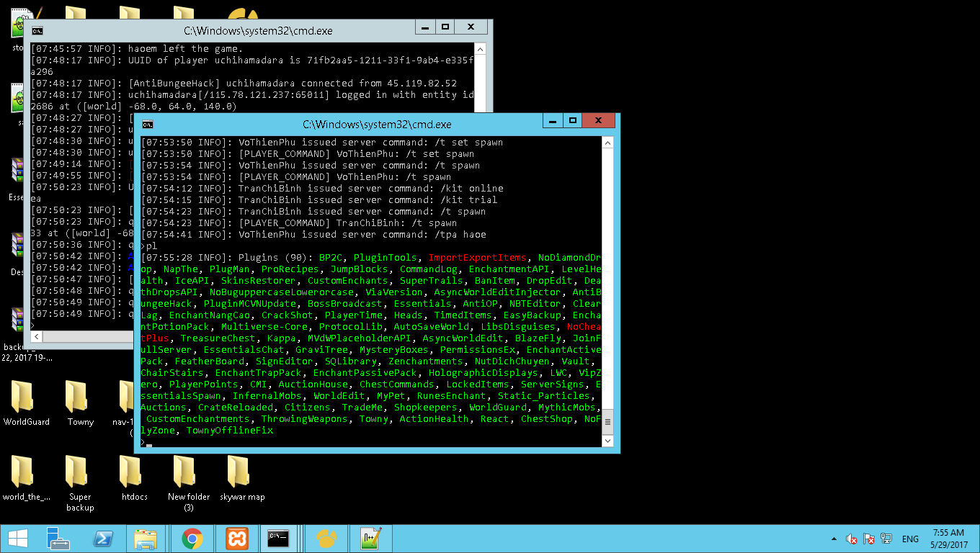Open the yellow paw app on taskbar
Screen dimensions: 980x553
coord(326,538)
